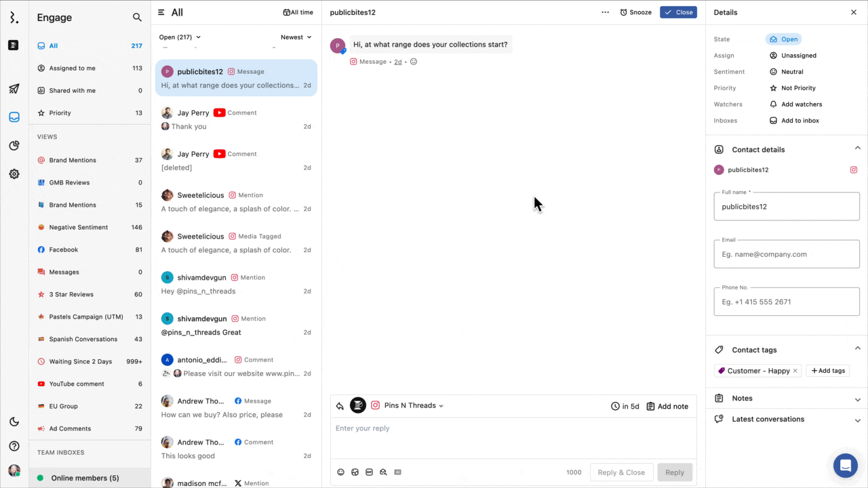Open settings gear in left rail
This screenshot has width=868, height=488.
(14, 174)
